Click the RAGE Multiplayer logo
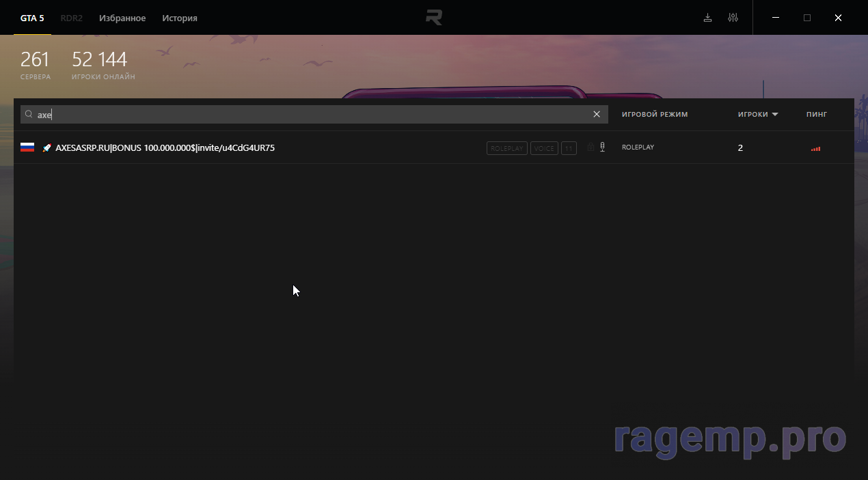 click(434, 17)
